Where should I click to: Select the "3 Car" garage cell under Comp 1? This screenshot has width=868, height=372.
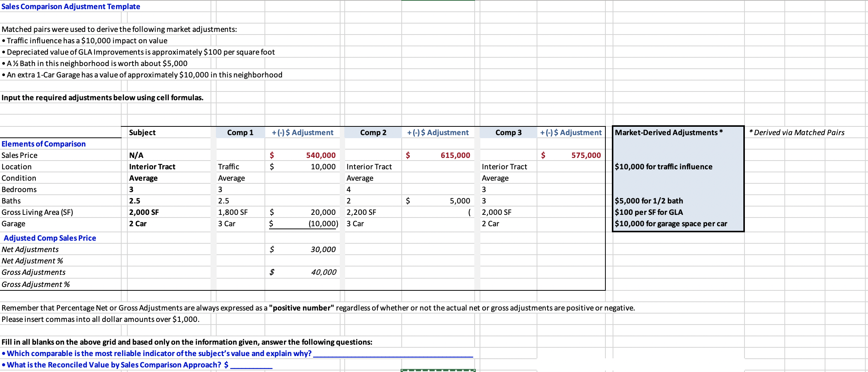239,224
